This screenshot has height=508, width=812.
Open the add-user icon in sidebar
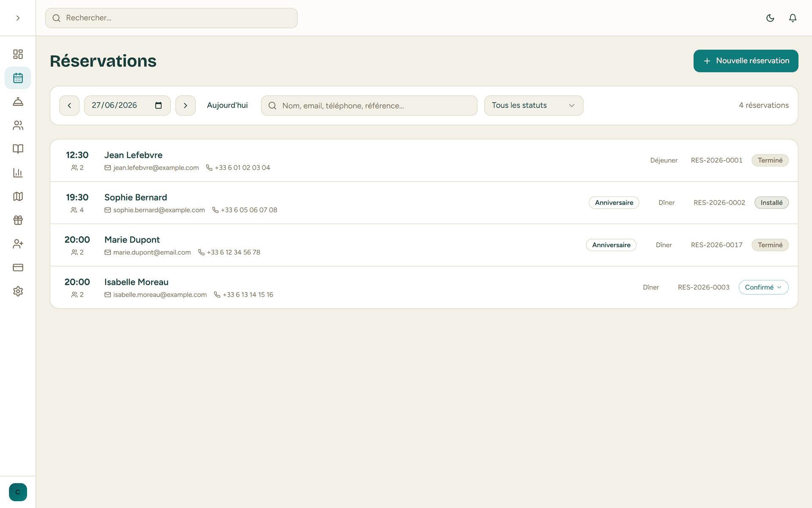18,244
